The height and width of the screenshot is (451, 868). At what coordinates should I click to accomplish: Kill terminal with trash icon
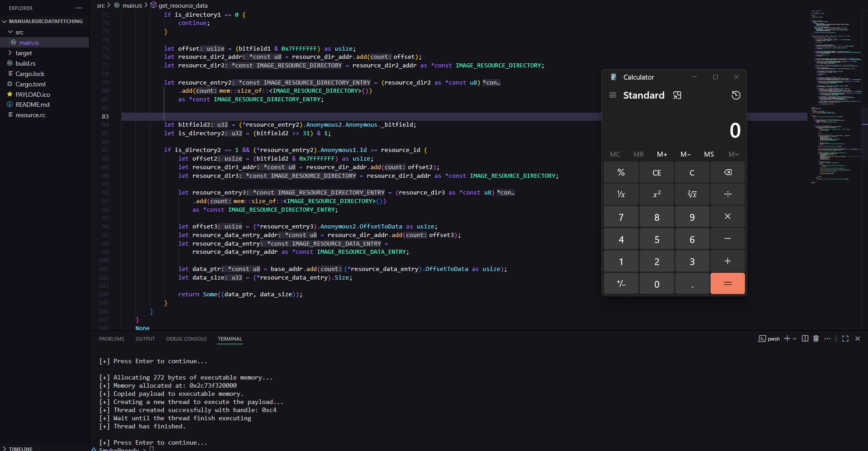point(816,338)
